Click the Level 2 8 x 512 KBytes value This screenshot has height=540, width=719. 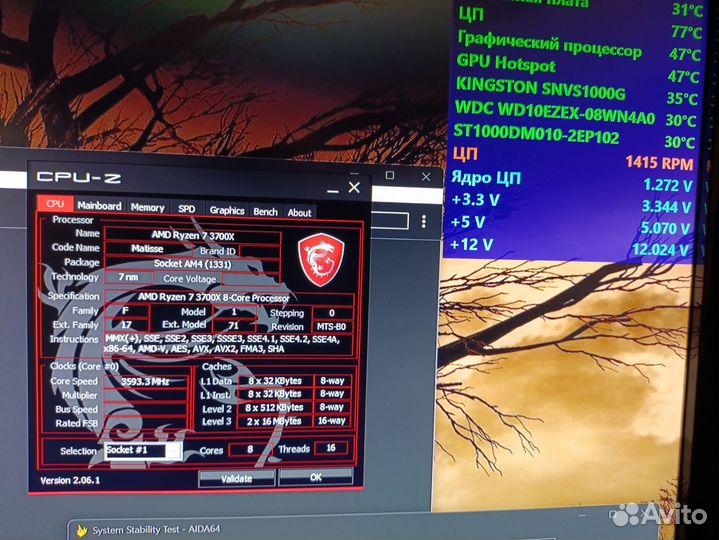(x=274, y=408)
